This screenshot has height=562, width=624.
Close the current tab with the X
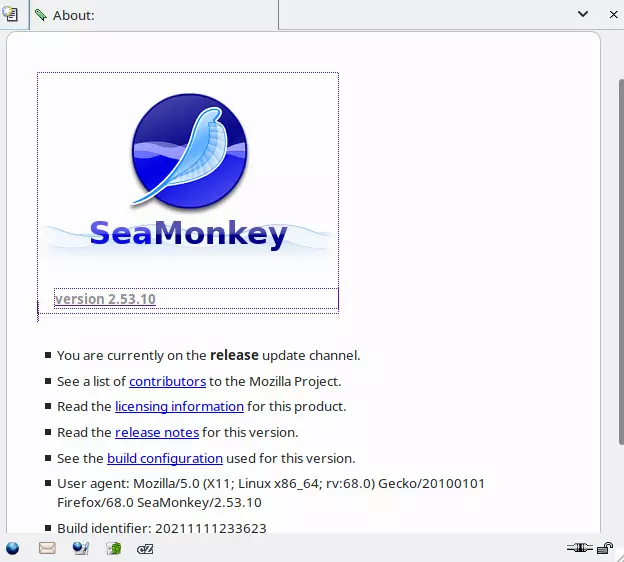[612, 15]
